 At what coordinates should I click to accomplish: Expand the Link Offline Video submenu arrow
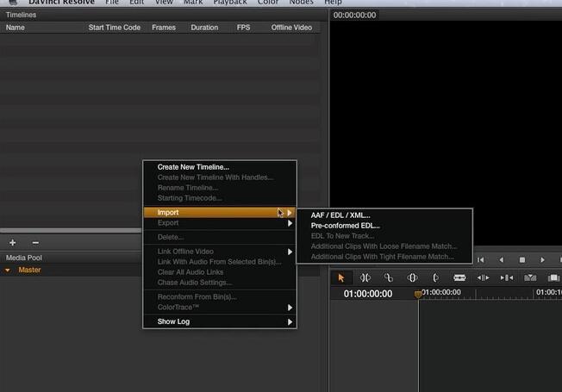290,252
